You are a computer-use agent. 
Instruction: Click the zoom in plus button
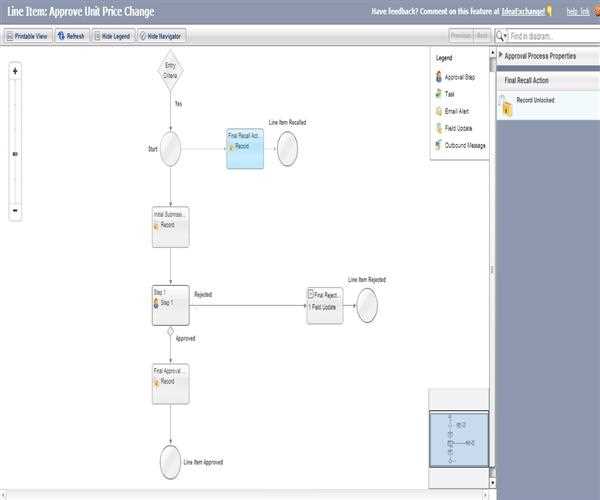click(x=15, y=71)
